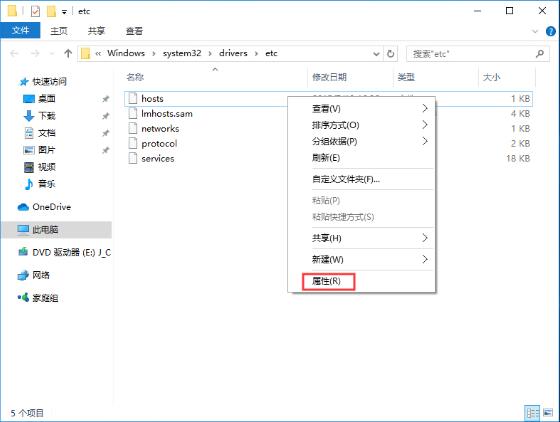
Task: Open the Help question mark icon
Action: point(550,31)
